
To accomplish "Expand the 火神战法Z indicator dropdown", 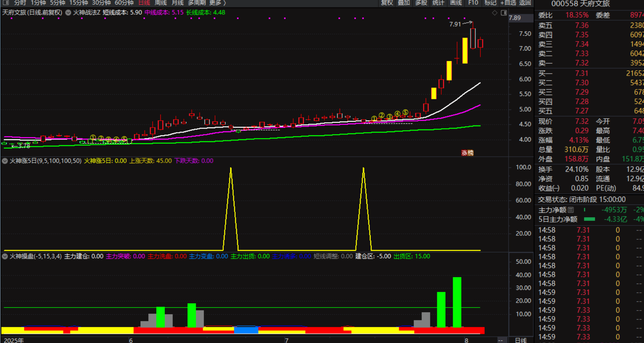I will (68, 13).
